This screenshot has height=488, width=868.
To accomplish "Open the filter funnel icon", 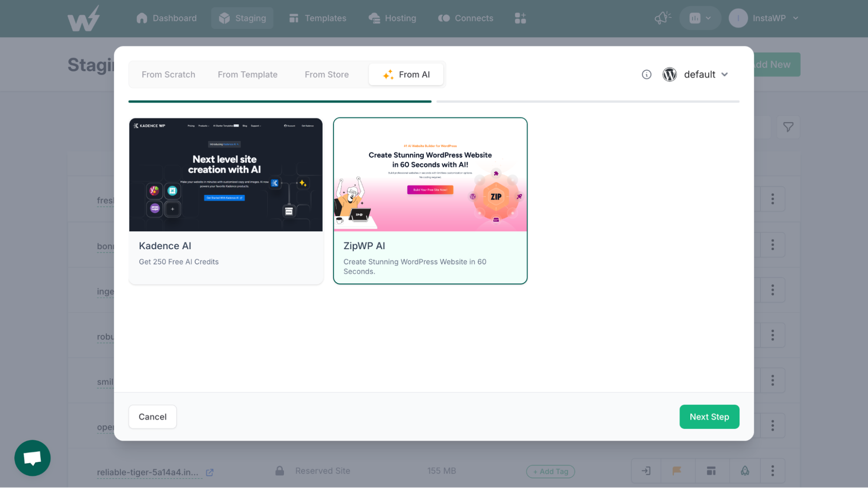I will tap(788, 127).
